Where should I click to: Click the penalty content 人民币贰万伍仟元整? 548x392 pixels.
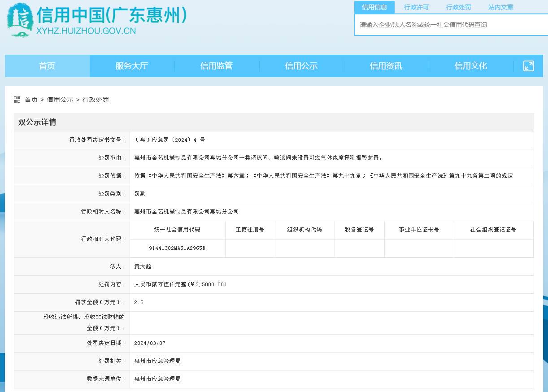[x=181, y=284]
